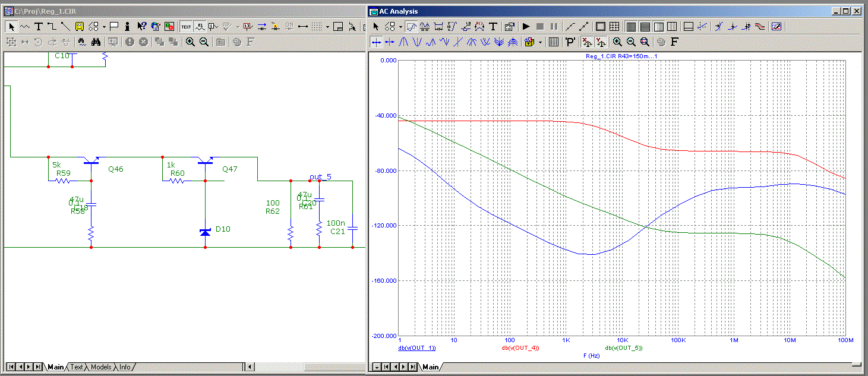868x376 pixels.
Task: Switch to the Info tab
Action: pyautogui.click(x=125, y=367)
